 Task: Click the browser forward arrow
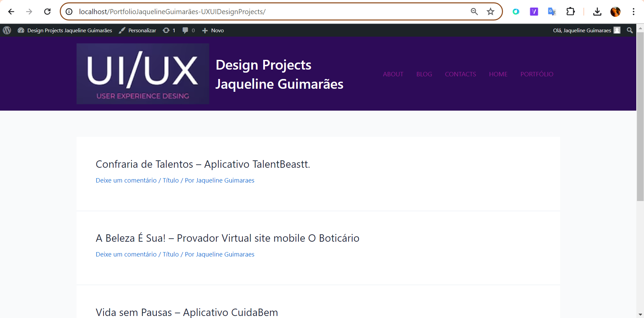(x=29, y=12)
